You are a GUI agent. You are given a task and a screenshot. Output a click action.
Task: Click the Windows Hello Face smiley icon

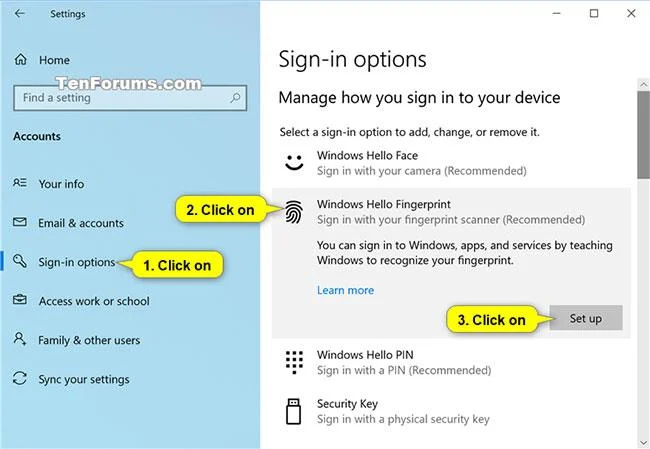[x=294, y=163]
